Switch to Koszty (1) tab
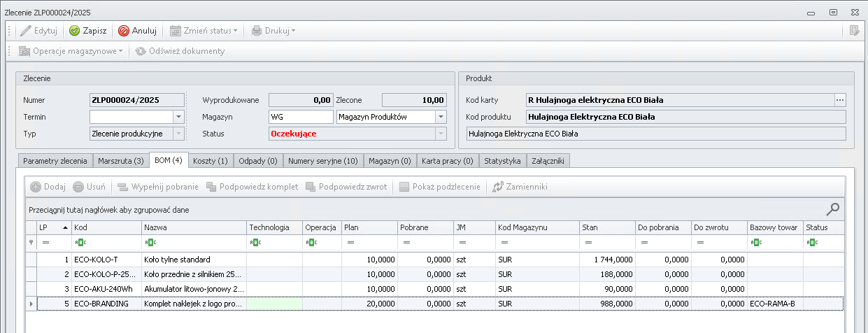 [211, 161]
